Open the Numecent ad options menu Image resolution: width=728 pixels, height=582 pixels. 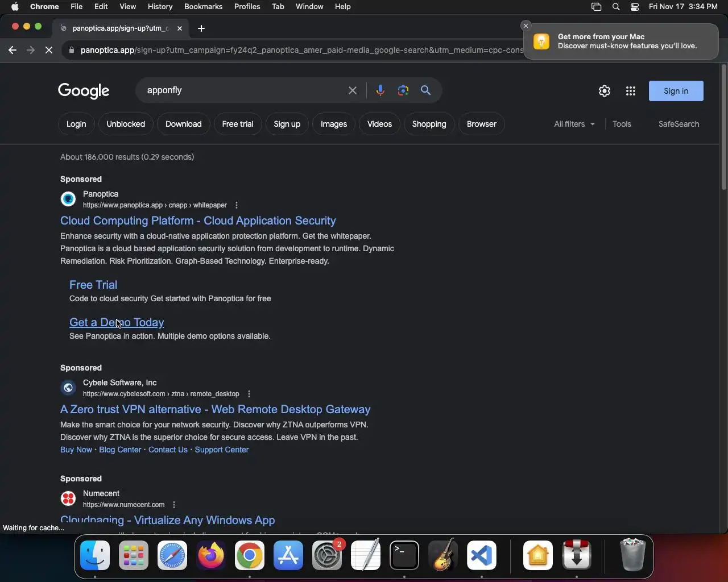point(174,505)
